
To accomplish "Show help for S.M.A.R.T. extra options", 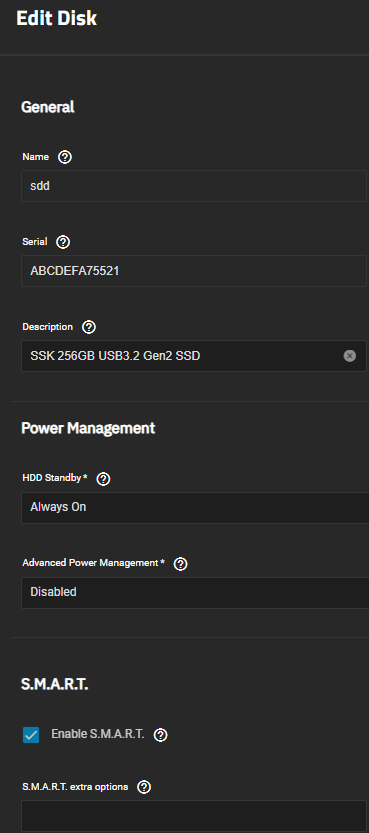I will point(144,787).
